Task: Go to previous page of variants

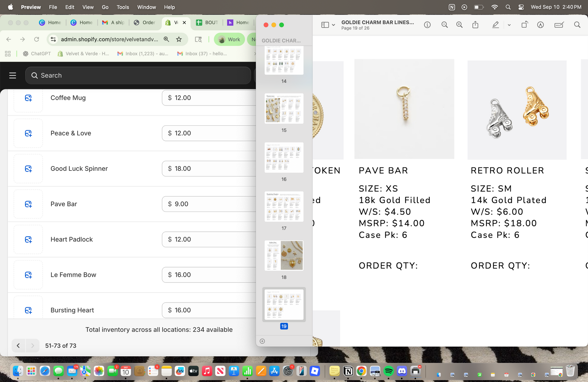Action: click(18, 346)
